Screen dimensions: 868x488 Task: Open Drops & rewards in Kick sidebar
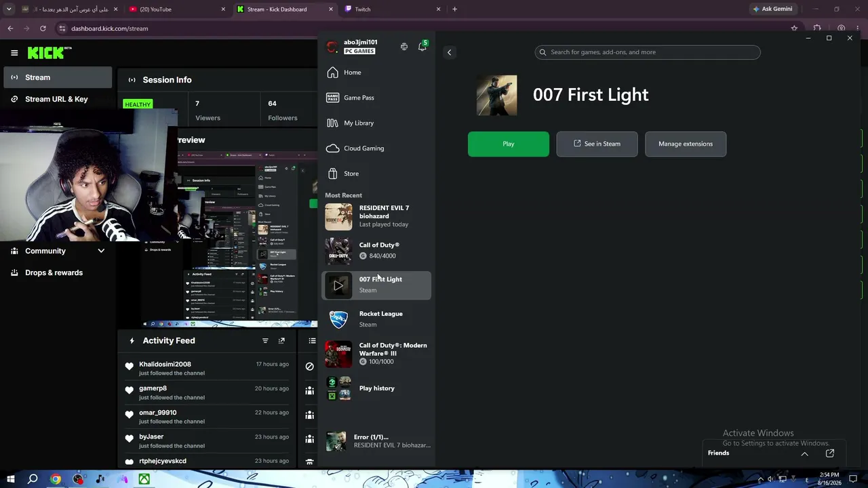[x=58, y=272]
